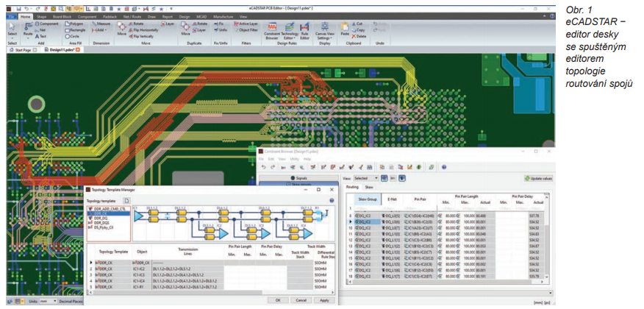This screenshot has width=644, height=309.
Task: Click Move in the Duplicate group
Action: pyautogui.click(x=186, y=29)
